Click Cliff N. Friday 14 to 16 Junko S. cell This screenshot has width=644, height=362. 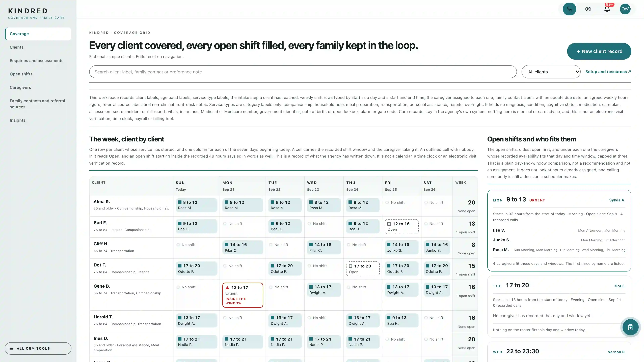pos(401,247)
